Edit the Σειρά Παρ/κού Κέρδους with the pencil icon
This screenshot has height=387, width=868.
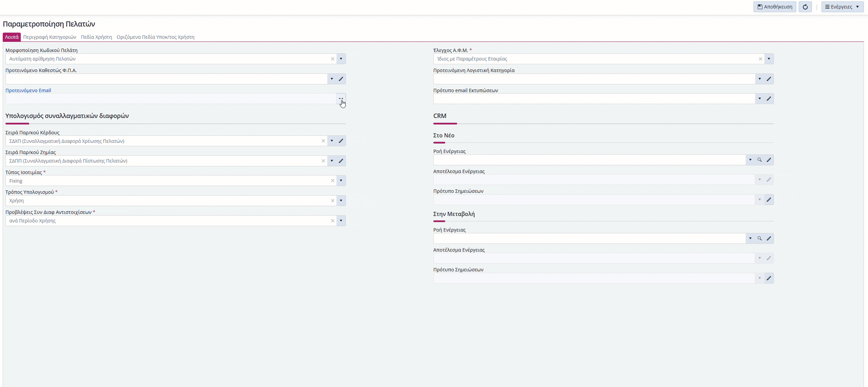(341, 141)
